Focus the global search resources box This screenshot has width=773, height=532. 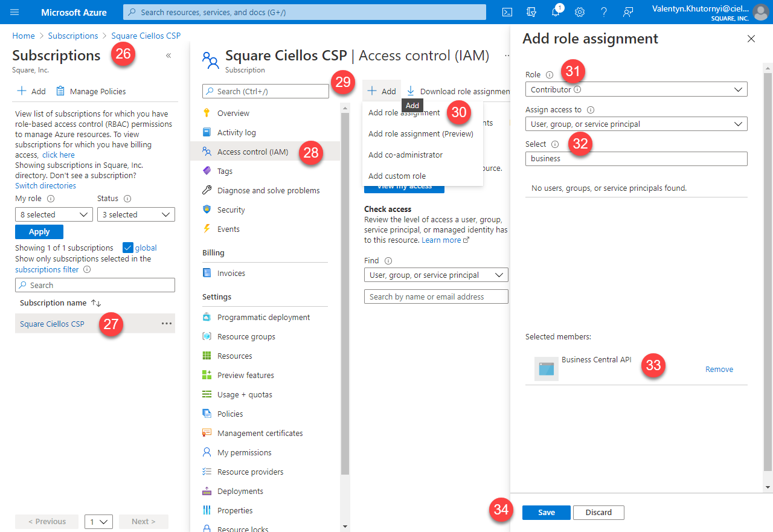[304, 12]
